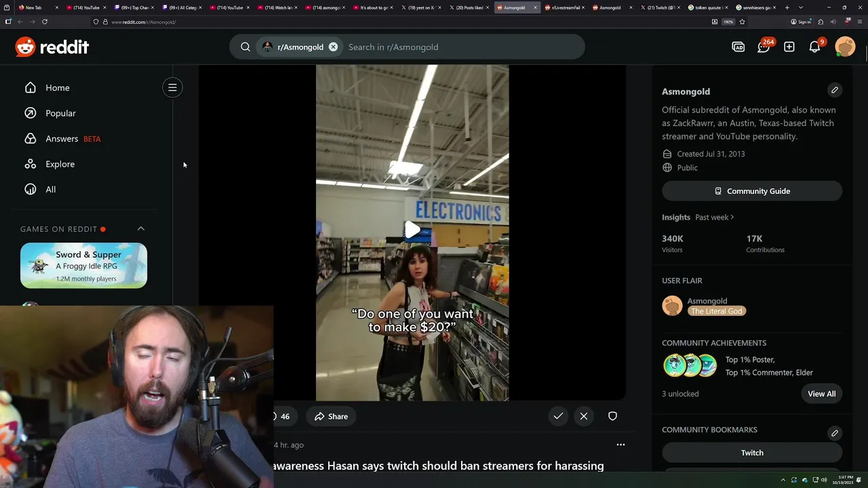This screenshot has height=488, width=868.
Task: Open the mod shield icon
Action: coord(612,416)
